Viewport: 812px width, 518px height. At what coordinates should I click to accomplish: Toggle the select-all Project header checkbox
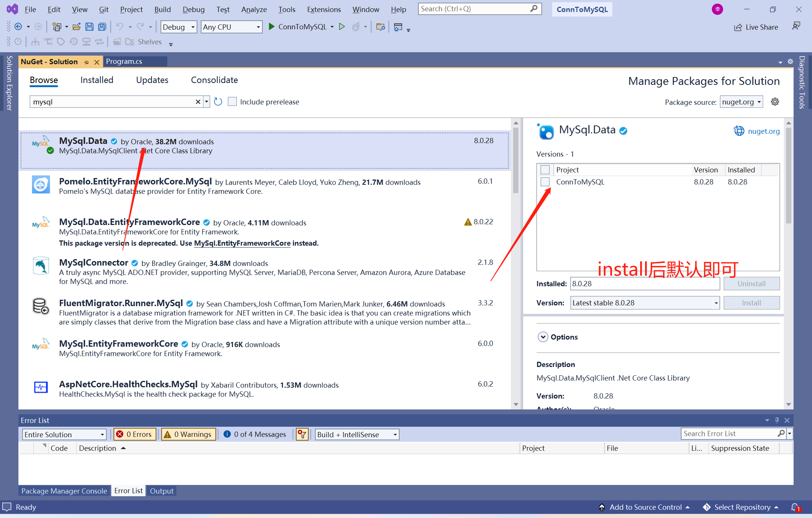coord(545,170)
